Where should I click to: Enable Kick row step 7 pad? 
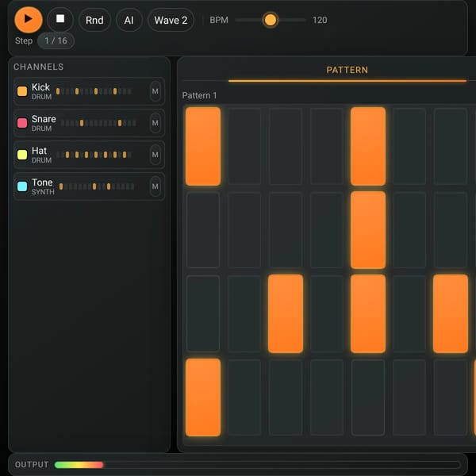451,146
